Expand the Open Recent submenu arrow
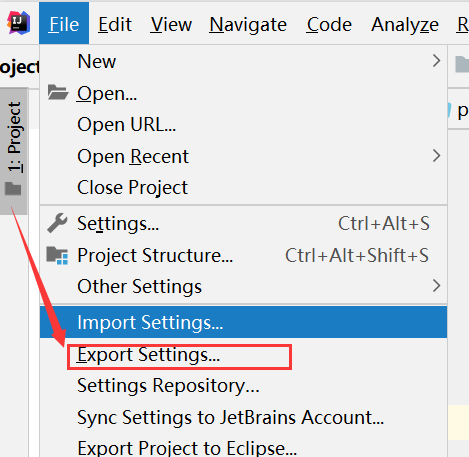The width and height of the screenshot is (469, 457). pyautogui.click(x=436, y=156)
